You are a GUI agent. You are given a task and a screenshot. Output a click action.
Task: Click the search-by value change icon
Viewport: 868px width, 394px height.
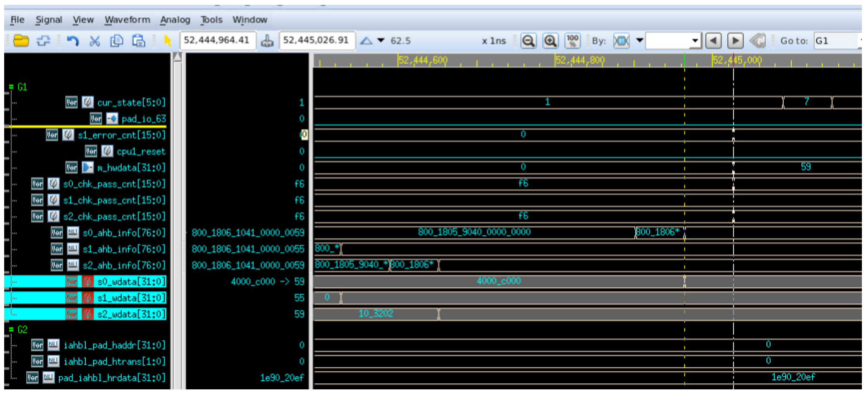coord(621,41)
